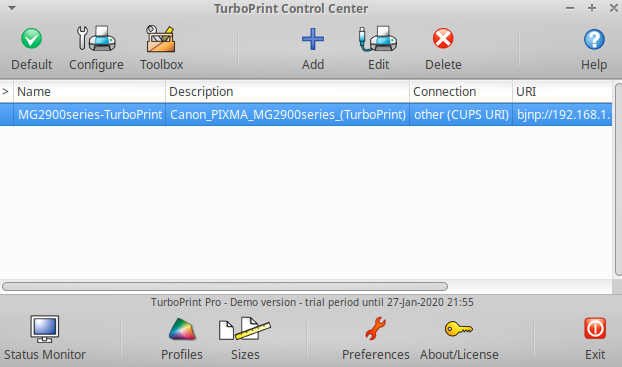The width and height of the screenshot is (622, 367).
Task: Click the '>' column header
Action: tap(6, 92)
